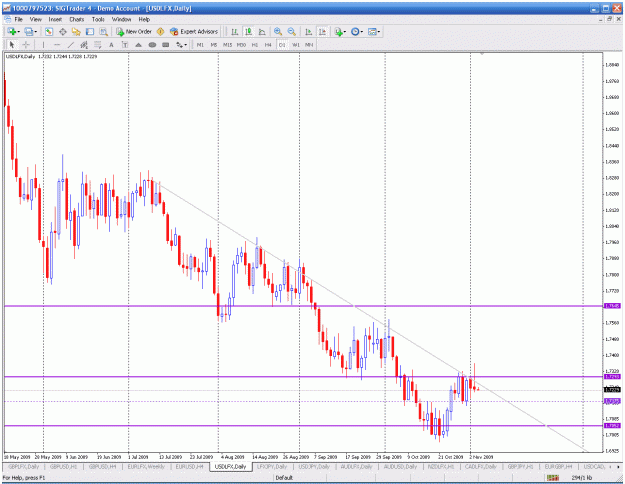The height and width of the screenshot is (484, 625).
Task: Open the Market Watch window icon
Action: tap(49, 31)
